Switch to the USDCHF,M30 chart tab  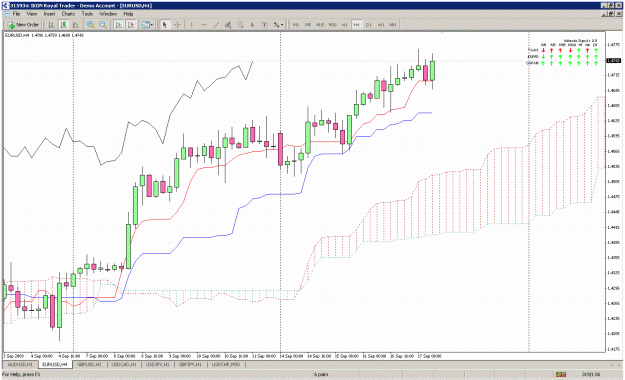(226, 364)
